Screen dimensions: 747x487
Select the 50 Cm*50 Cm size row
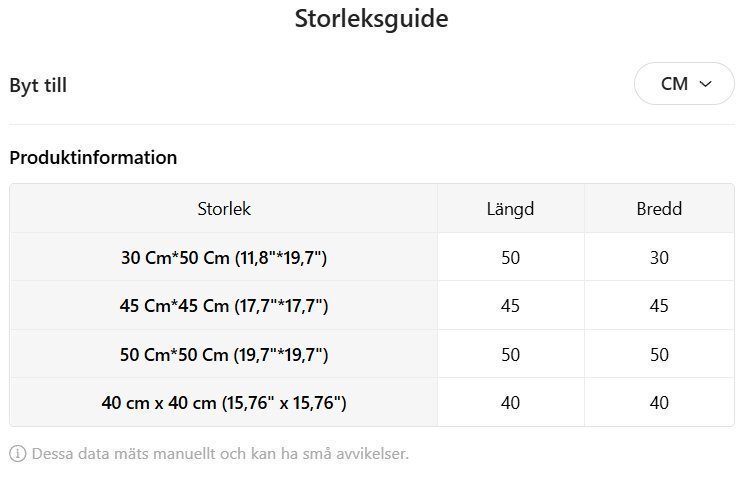224,355
